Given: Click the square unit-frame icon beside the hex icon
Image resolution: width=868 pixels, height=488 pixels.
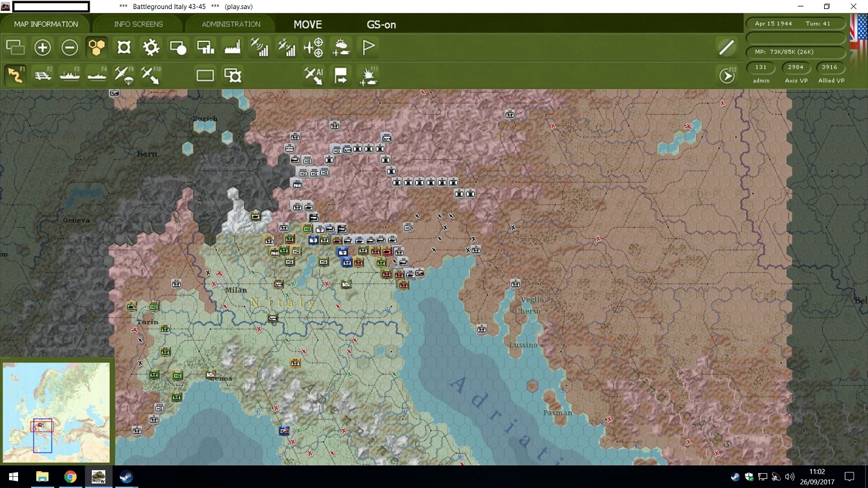Looking at the screenshot, I should tap(124, 47).
